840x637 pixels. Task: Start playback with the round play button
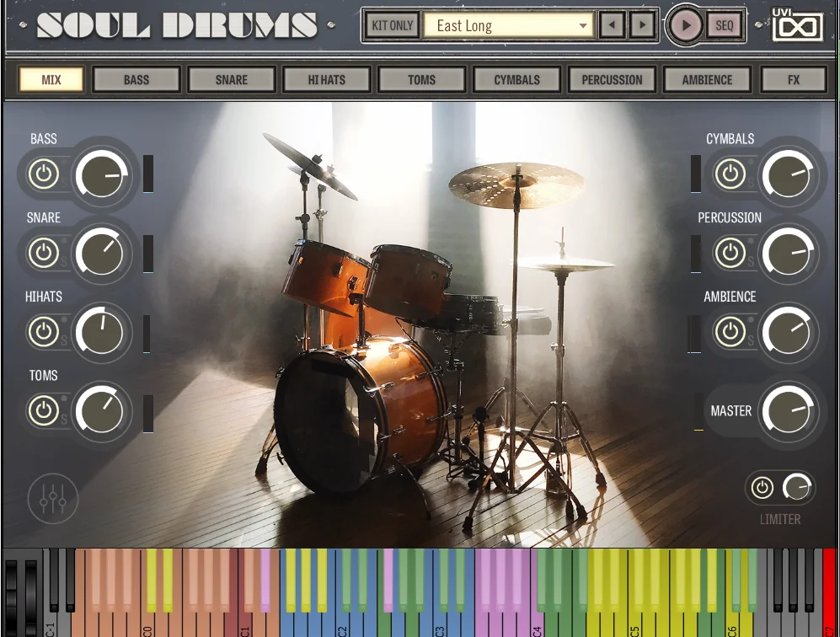coord(686,25)
